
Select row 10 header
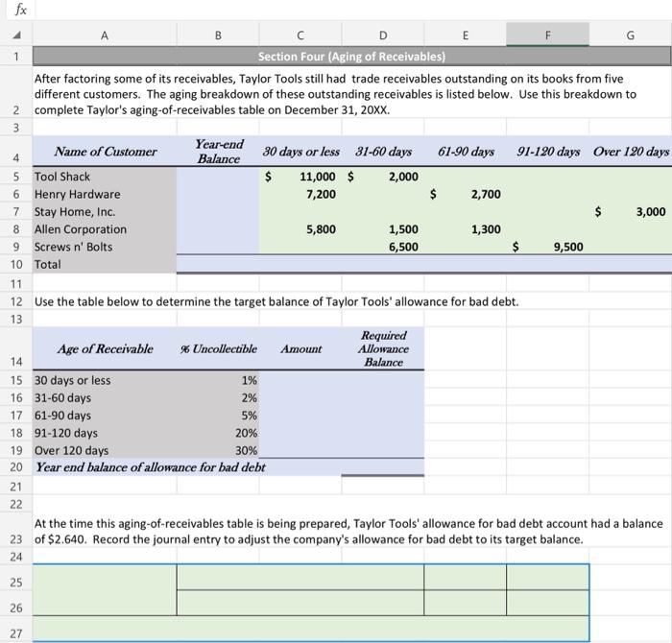click(x=16, y=264)
